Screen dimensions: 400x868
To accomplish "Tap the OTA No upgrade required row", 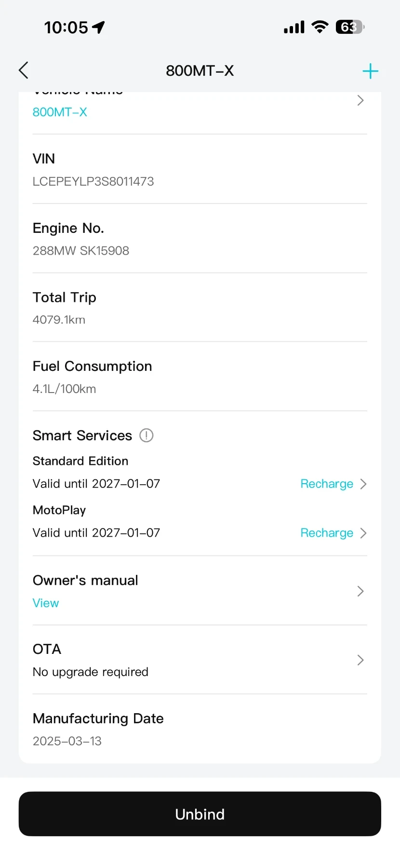I will coord(91,672).
